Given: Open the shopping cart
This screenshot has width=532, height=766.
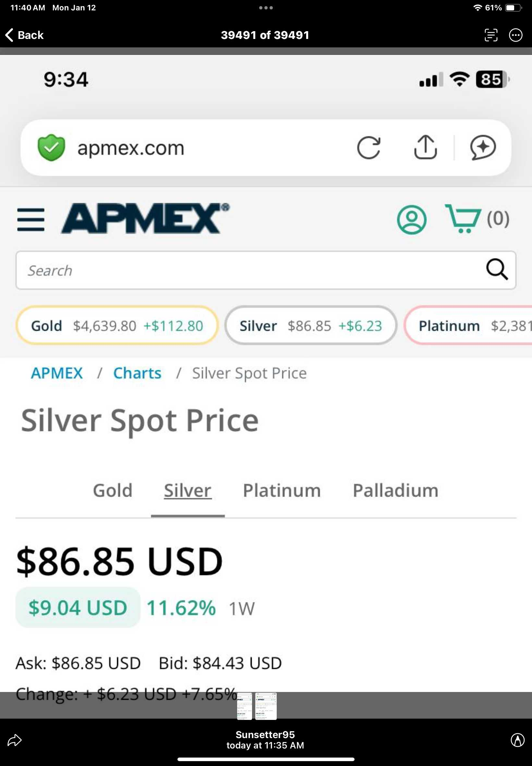Looking at the screenshot, I should click(x=463, y=219).
